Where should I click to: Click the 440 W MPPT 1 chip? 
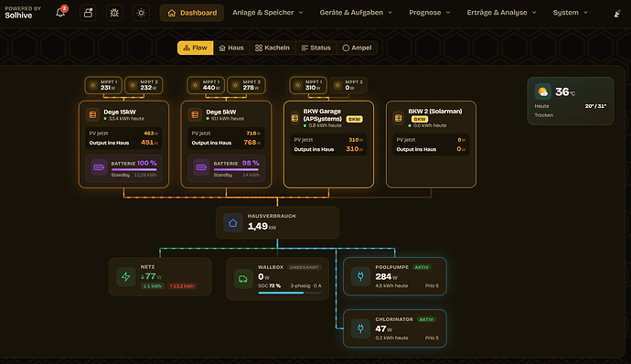pos(206,85)
